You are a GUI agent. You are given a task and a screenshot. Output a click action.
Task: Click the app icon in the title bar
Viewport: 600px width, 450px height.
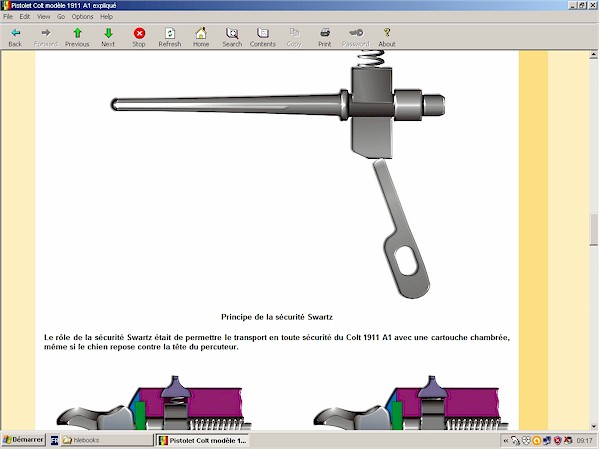pos(5,5)
